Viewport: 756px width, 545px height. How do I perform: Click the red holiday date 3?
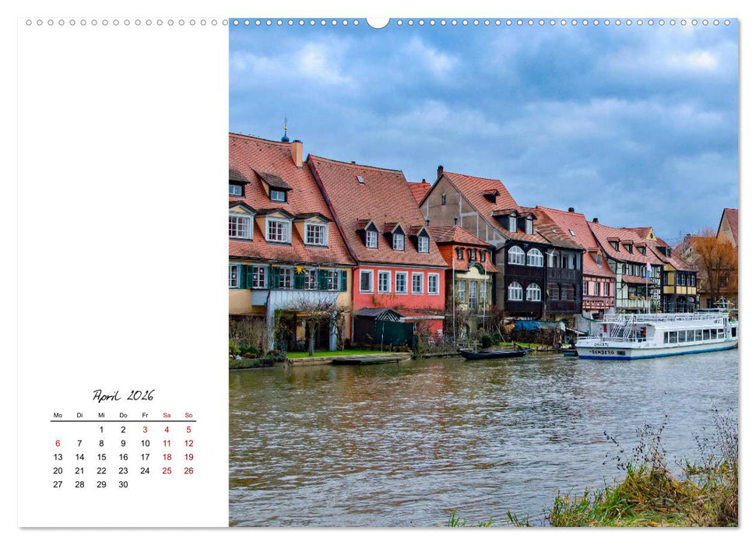pos(145,429)
